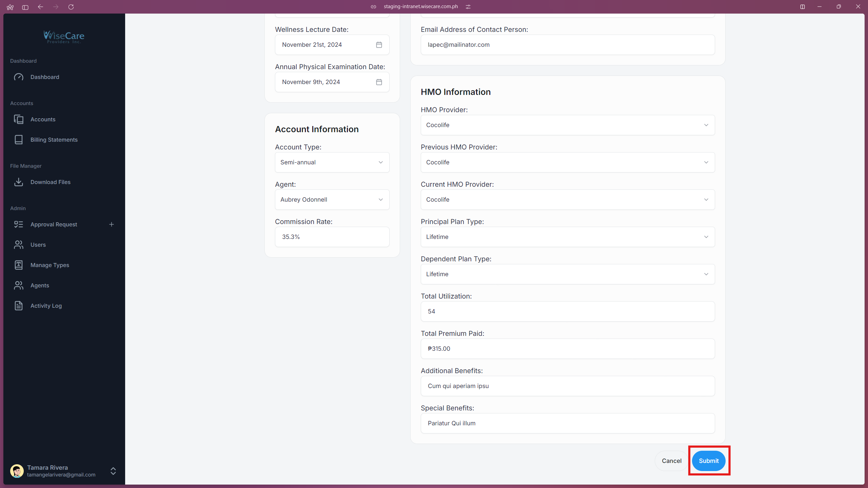
Task: Click the plus icon next to Approval Request
Action: pyautogui.click(x=112, y=224)
